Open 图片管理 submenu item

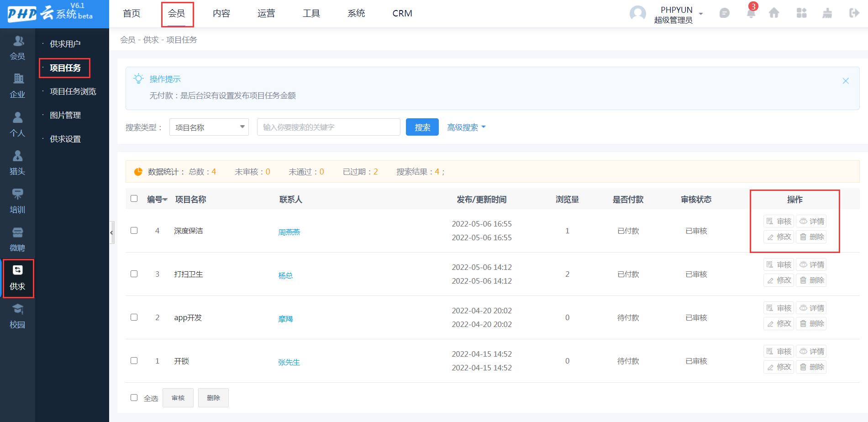point(65,115)
